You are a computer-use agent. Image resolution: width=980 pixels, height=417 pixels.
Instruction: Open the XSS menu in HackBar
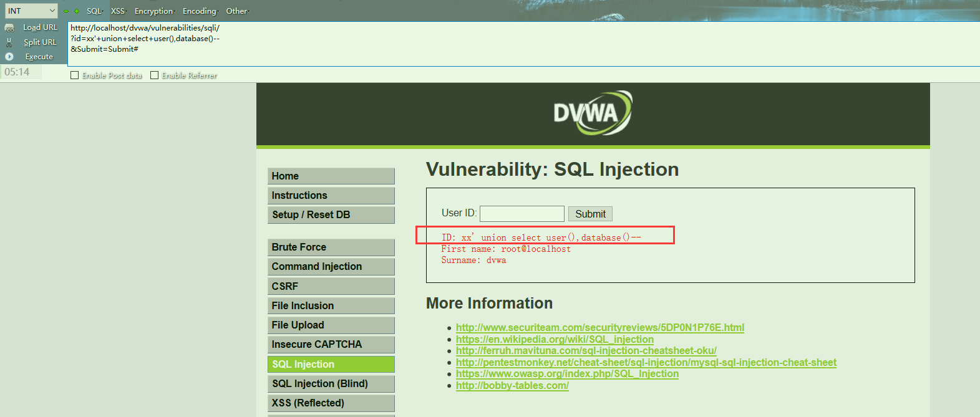pyautogui.click(x=118, y=11)
